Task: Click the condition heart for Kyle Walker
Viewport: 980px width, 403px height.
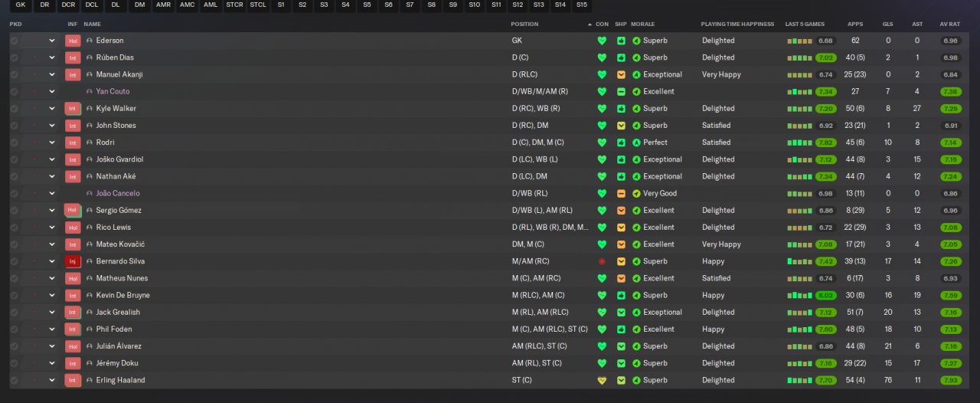Action: click(x=602, y=109)
